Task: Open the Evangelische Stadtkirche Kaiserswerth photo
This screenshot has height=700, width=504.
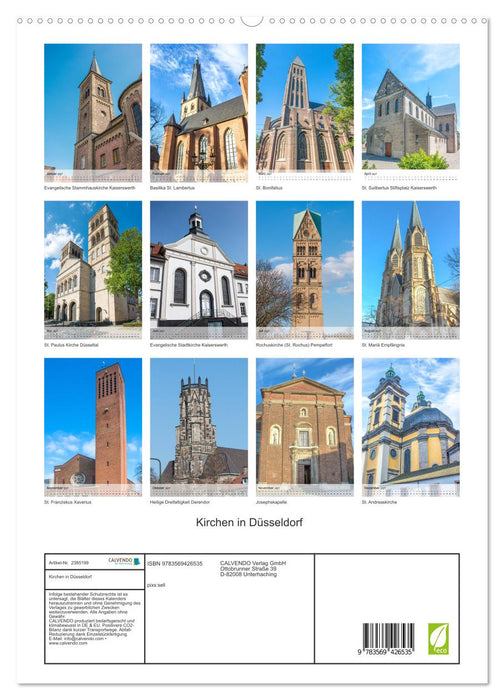Action: [199, 270]
